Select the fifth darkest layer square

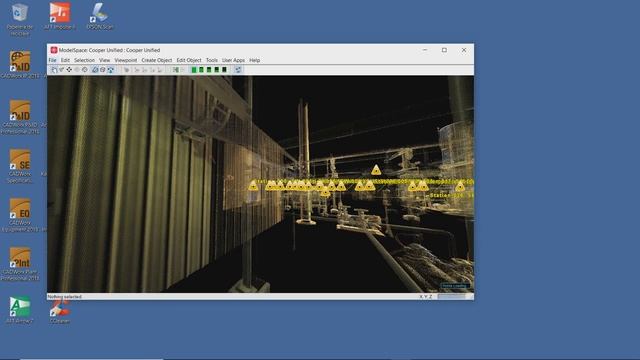tap(224, 70)
